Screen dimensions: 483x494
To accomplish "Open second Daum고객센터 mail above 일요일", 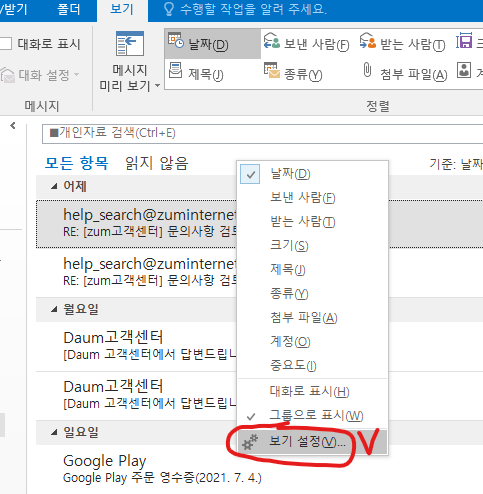I will point(137,396).
